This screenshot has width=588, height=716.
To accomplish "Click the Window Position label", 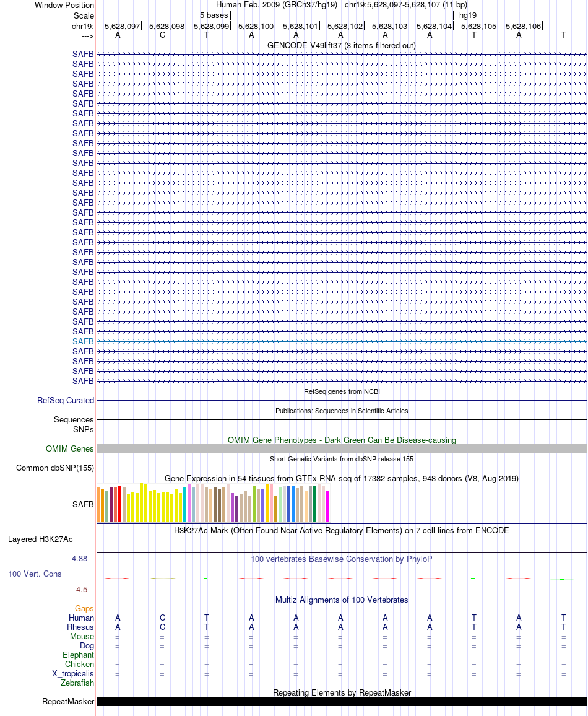I will [x=64, y=6].
